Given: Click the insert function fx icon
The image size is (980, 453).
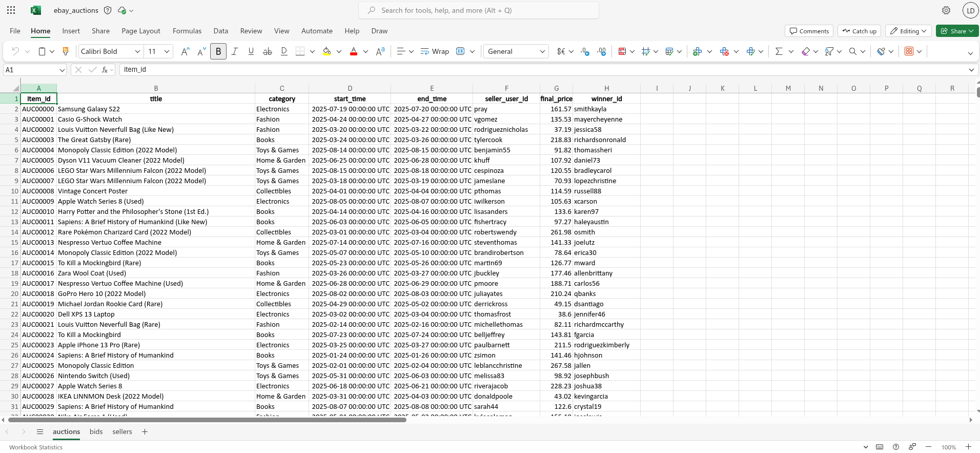Looking at the screenshot, I should coord(105,70).
